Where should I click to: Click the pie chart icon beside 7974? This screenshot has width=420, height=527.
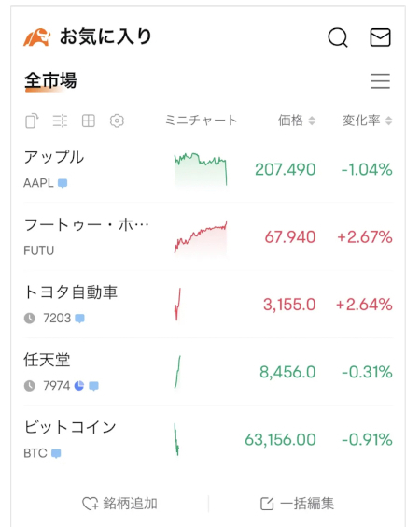[x=79, y=386]
